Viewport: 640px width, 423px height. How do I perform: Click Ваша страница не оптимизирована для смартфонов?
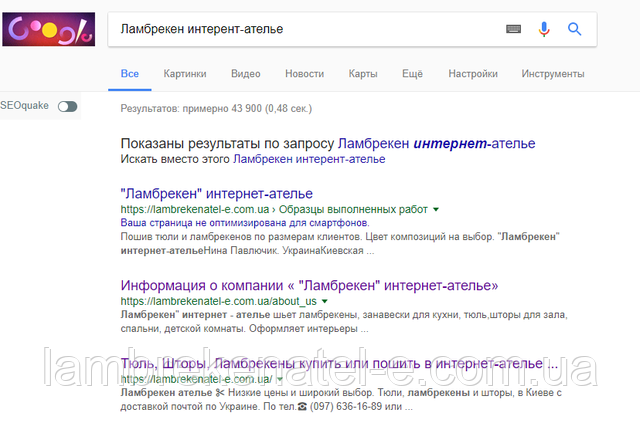245,223
